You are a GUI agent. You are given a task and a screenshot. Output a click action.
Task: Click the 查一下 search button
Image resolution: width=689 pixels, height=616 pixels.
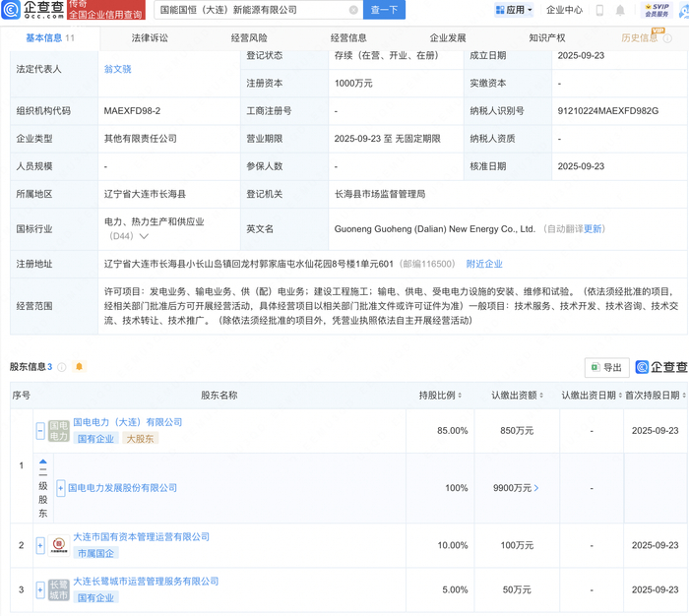[385, 10]
